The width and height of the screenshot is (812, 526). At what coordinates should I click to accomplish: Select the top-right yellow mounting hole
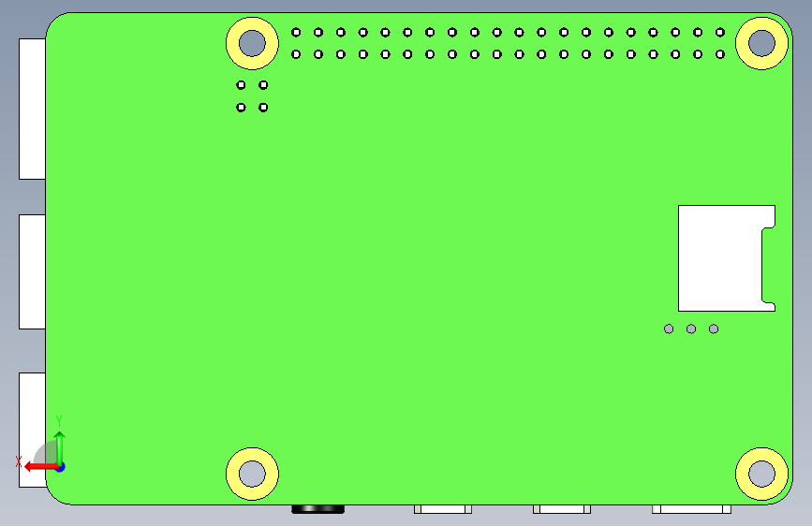tap(761, 43)
